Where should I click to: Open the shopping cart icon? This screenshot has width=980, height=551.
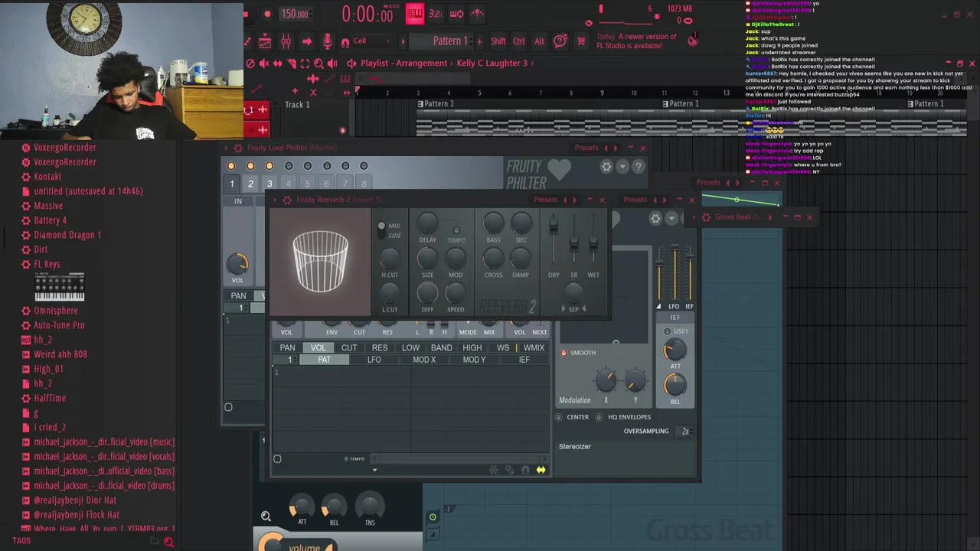[x=581, y=41]
